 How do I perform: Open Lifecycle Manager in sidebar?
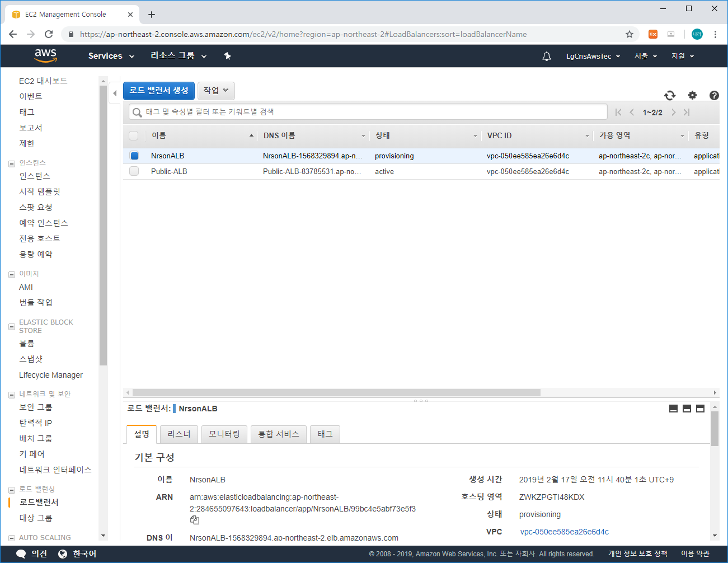point(51,375)
